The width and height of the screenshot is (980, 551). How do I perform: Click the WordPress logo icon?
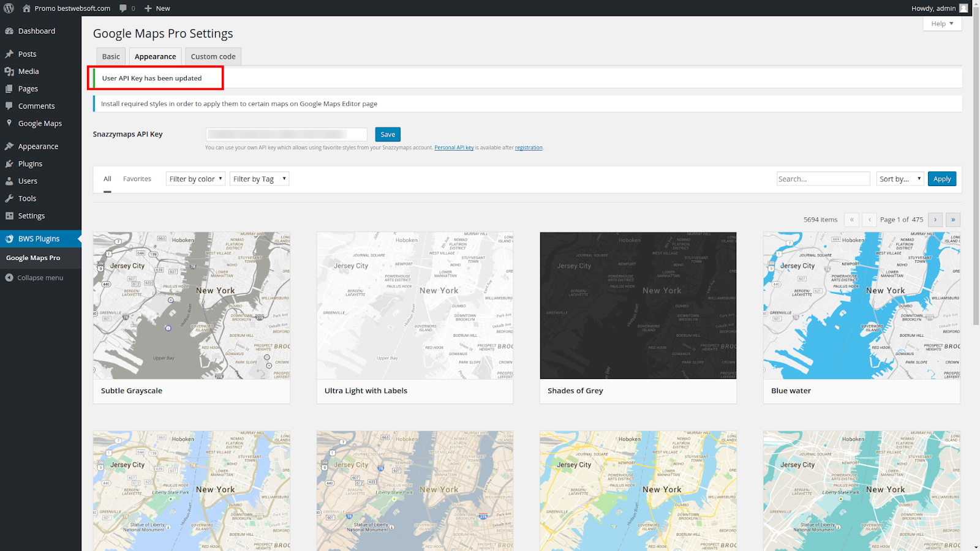(9, 8)
